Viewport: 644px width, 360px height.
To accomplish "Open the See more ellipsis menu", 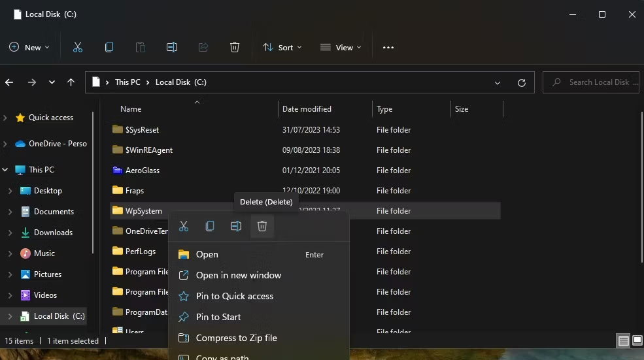I will (x=388, y=48).
